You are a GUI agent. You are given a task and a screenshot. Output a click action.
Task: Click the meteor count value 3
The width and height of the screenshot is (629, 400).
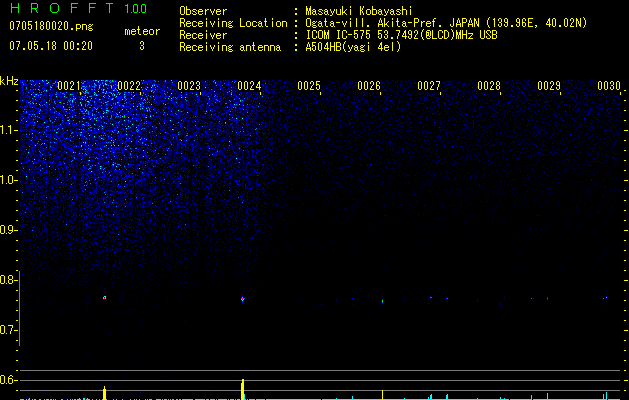click(142, 46)
